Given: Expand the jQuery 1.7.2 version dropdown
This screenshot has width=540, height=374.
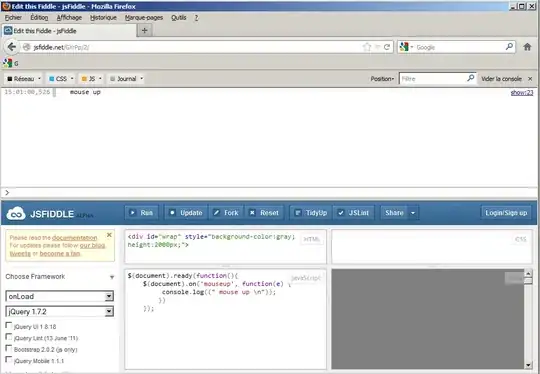Looking at the screenshot, I should (x=60, y=312).
